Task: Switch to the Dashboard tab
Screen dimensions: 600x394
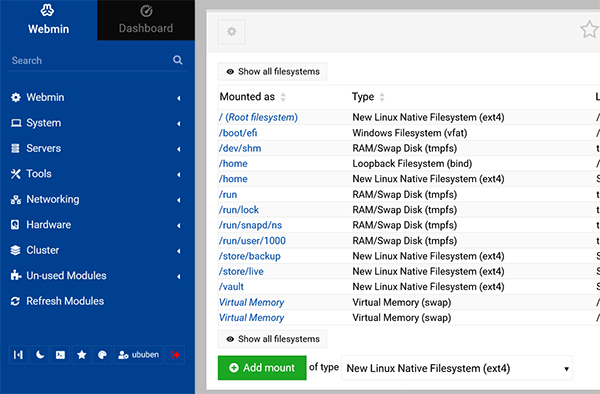Action: (146, 20)
